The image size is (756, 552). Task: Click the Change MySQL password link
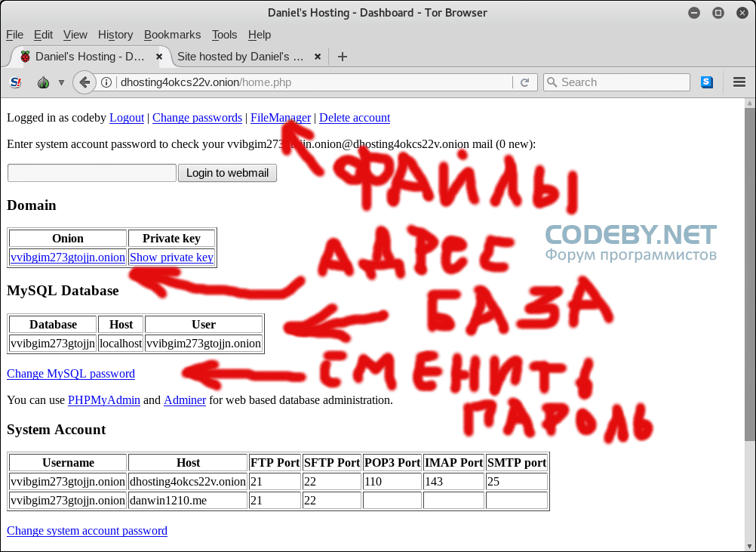click(x=71, y=374)
